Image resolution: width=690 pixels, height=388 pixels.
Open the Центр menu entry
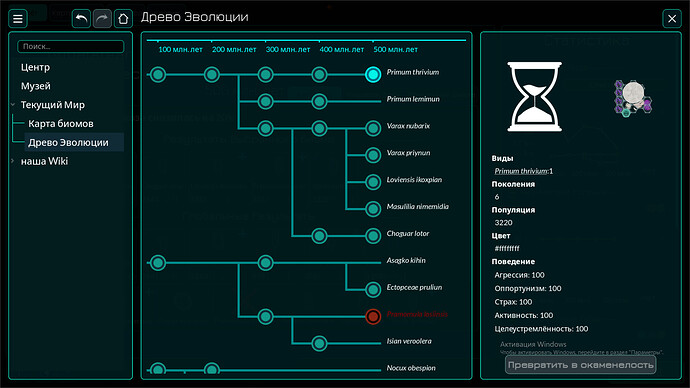tap(35, 67)
